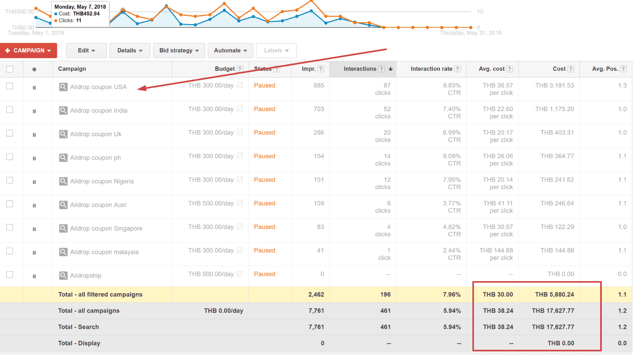
Task: Check the box for Alidrop coupon ph
Action: 10,157
